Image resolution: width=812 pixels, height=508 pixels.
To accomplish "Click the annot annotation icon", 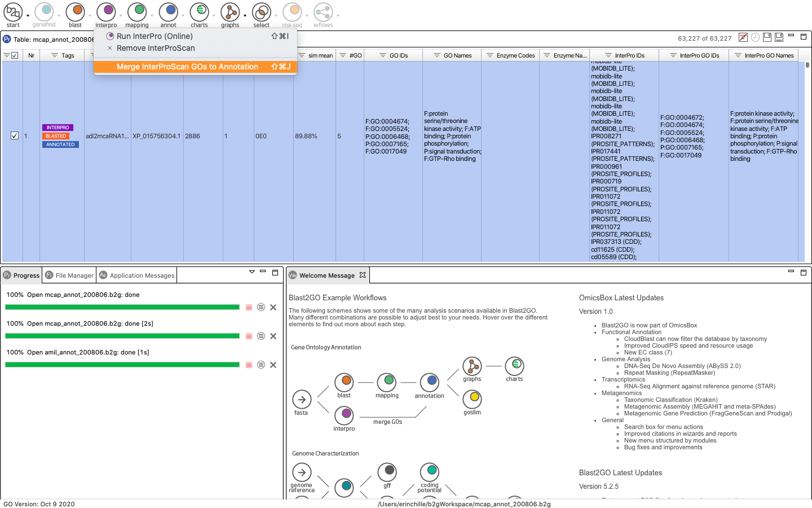I will (168, 12).
